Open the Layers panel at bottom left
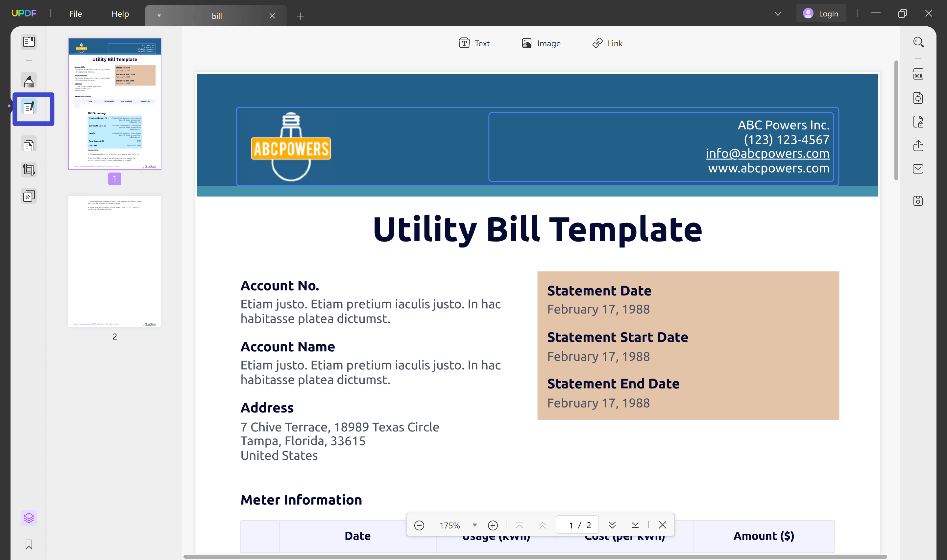 tap(29, 517)
